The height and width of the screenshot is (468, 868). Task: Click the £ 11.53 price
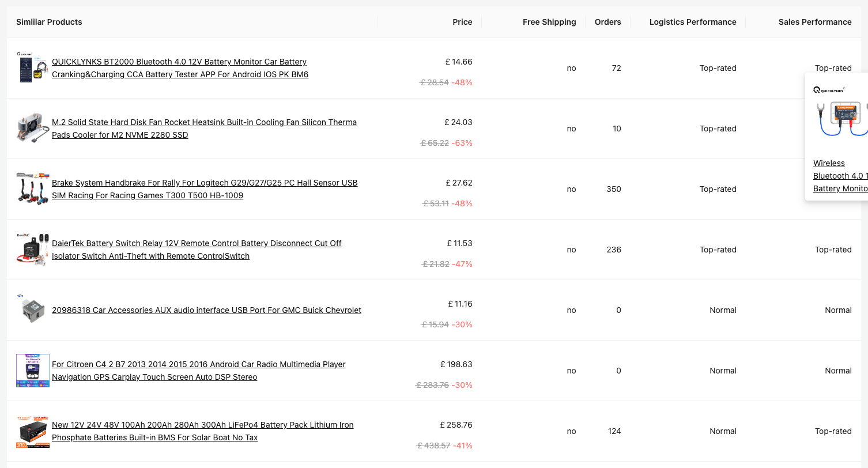(459, 243)
